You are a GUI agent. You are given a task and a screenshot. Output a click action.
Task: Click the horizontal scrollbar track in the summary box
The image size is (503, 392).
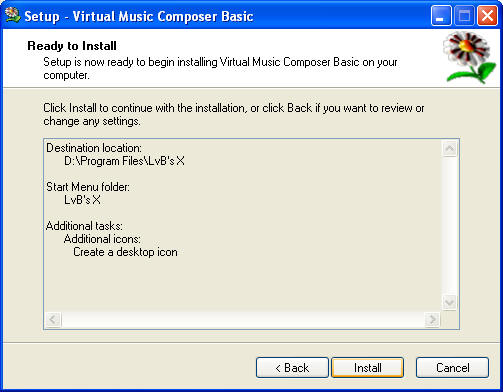[x=243, y=320]
